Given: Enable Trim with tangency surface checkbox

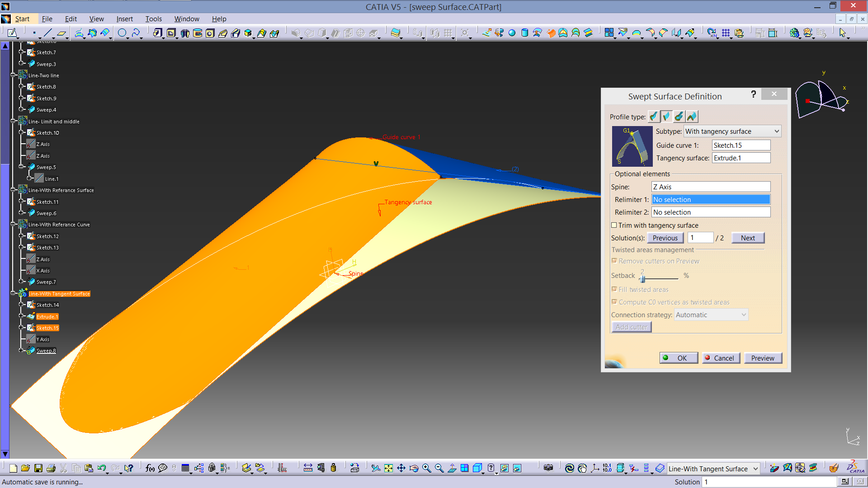Looking at the screenshot, I should tap(614, 225).
